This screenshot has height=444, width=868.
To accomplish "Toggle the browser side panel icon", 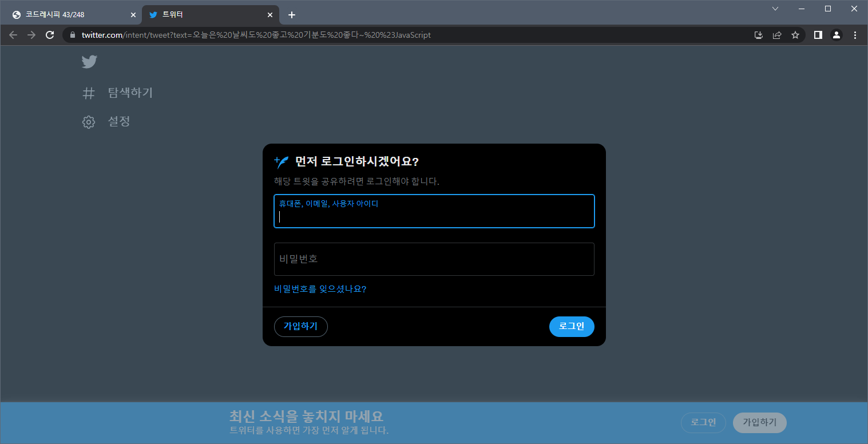I will pyautogui.click(x=818, y=35).
